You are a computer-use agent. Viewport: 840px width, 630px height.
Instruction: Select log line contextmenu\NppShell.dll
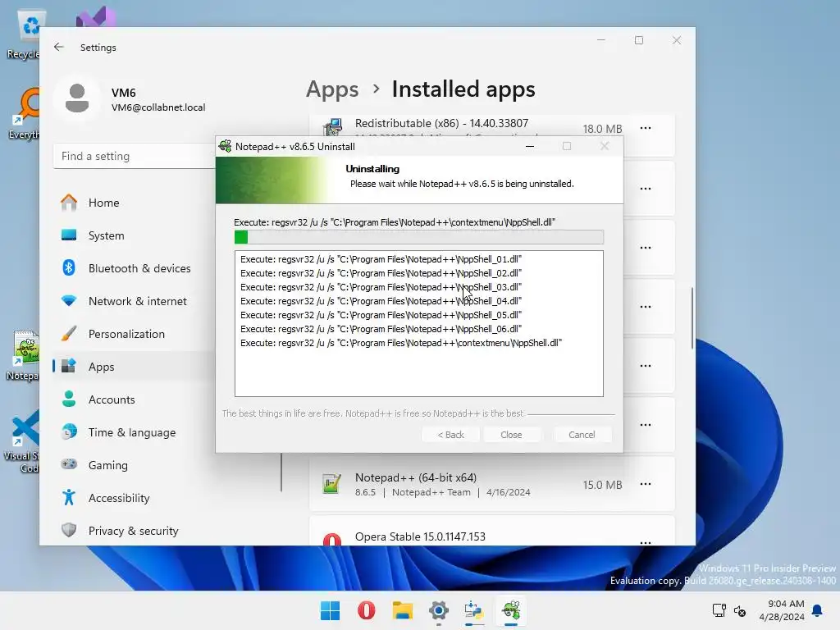pyautogui.click(x=401, y=343)
